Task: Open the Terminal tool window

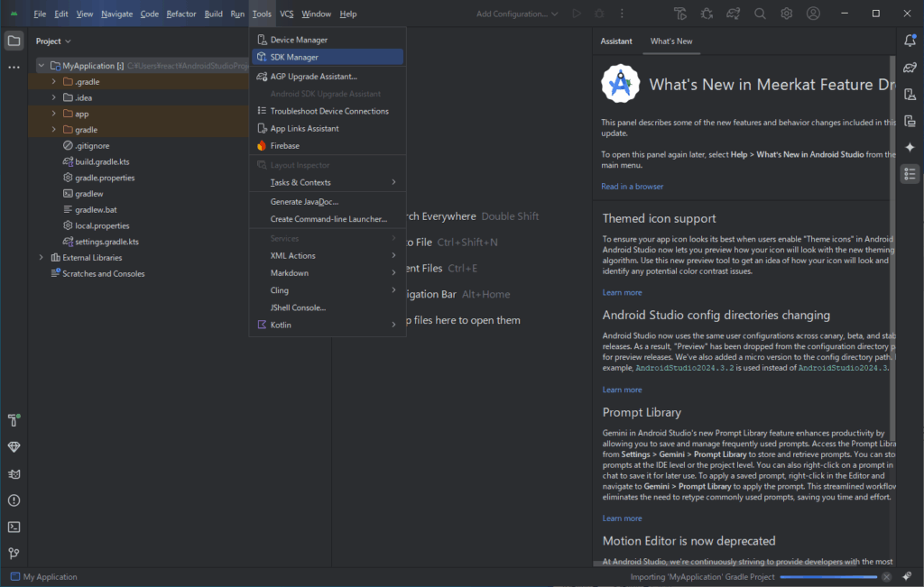Action: coord(14,527)
